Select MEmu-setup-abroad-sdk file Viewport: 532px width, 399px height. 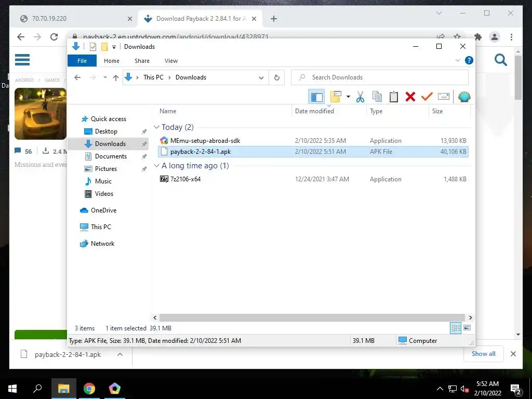click(x=313, y=140)
